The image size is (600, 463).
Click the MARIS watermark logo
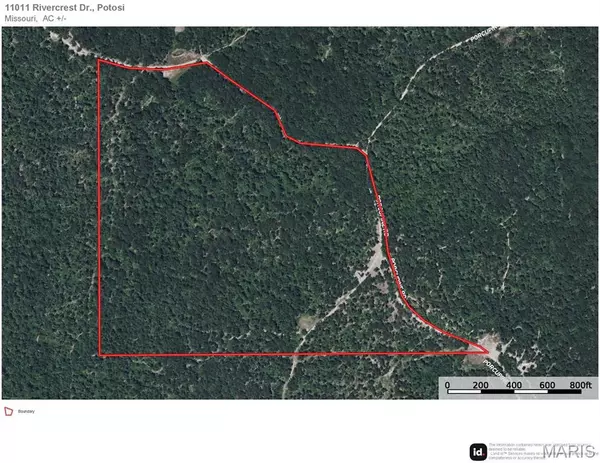570,452
